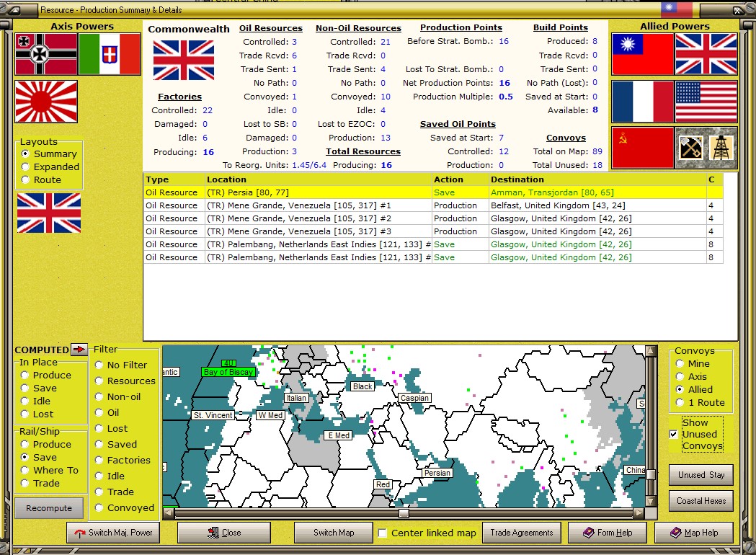This screenshot has width=756, height=555.
Task: Click the Caspian label on map
Action: coord(414,398)
